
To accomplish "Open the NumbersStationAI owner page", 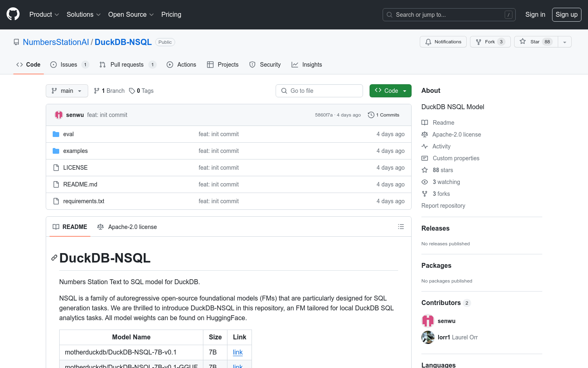I will [x=56, y=42].
